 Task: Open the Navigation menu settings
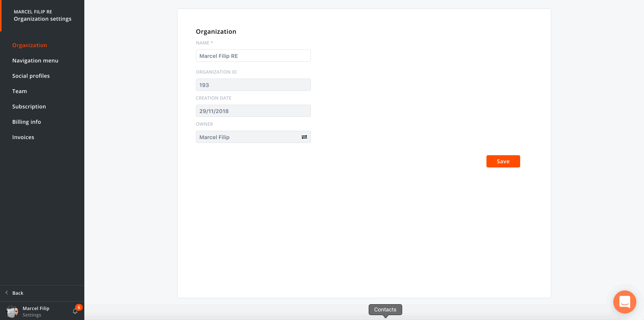[35, 61]
